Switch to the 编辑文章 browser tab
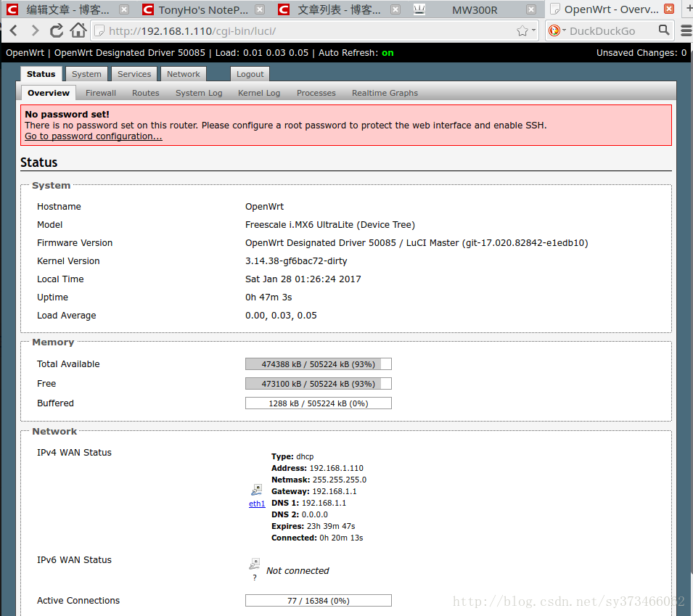The image size is (693, 616). click(67, 9)
